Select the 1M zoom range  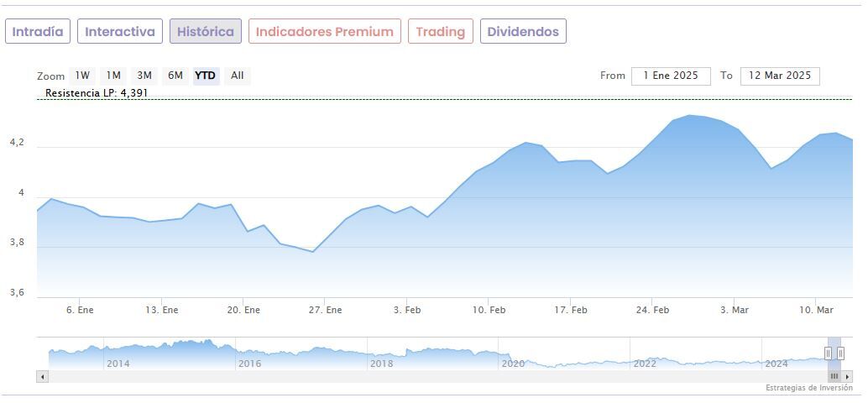tap(113, 76)
